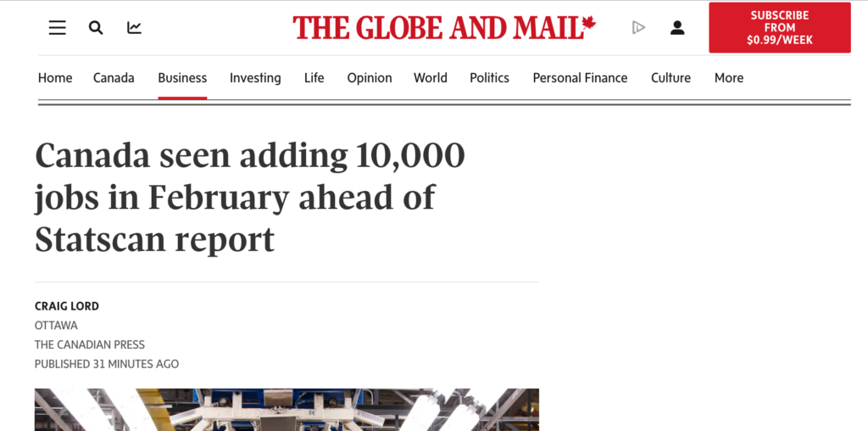
Task: Open the hamburger navigation menu
Action: click(x=57, y=28)
